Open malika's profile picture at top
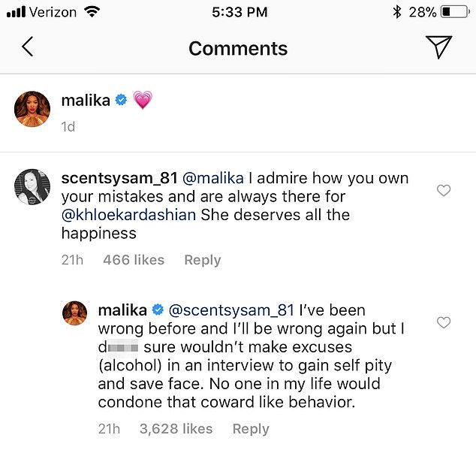Image resolution: width=476 pixels, height=453 pixels. pos(32,109)
